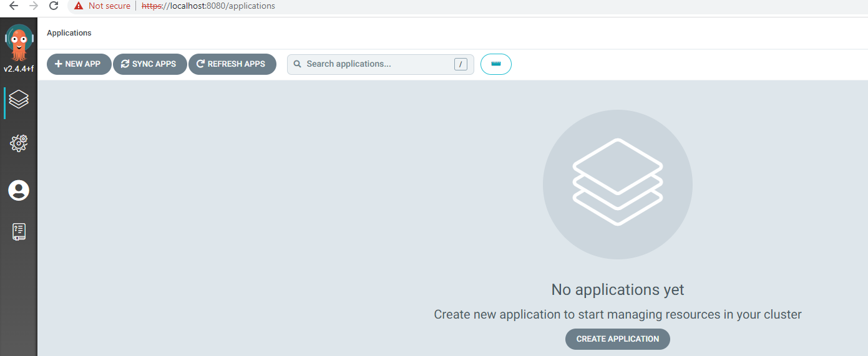Click the browser forward arrow
Screen dimensions: 868x356
point(34,6)
